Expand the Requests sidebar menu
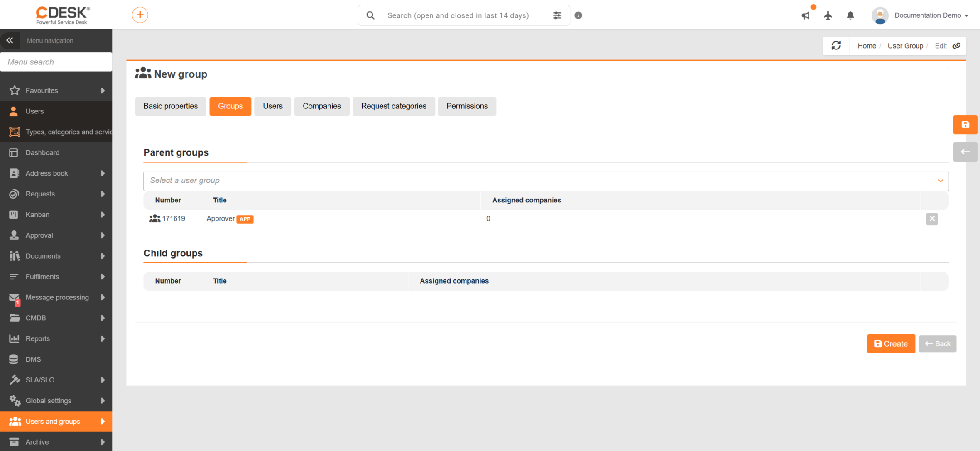The image size is (980, 451). point(56,194)
